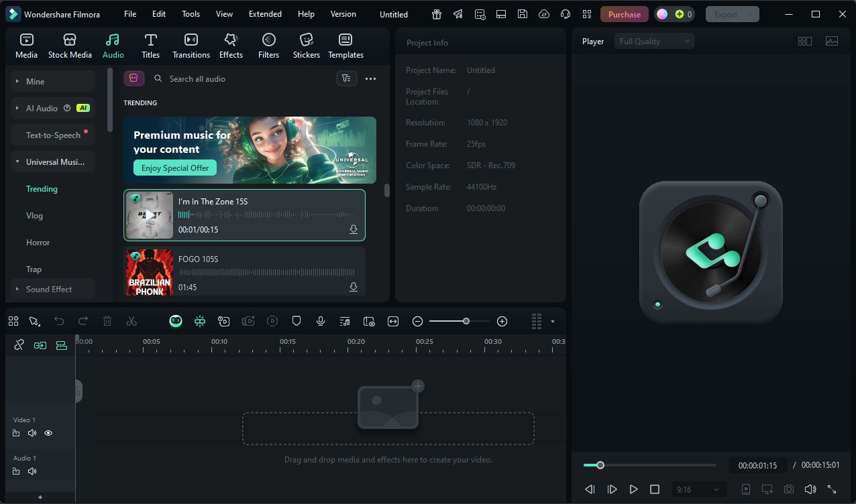Click the voiceover microphone icon

click(321, 322)
